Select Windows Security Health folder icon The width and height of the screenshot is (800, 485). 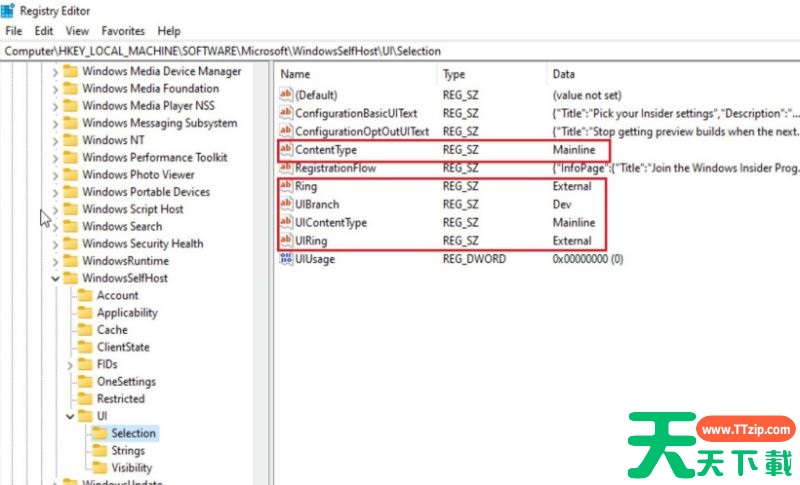click(70, 244)
